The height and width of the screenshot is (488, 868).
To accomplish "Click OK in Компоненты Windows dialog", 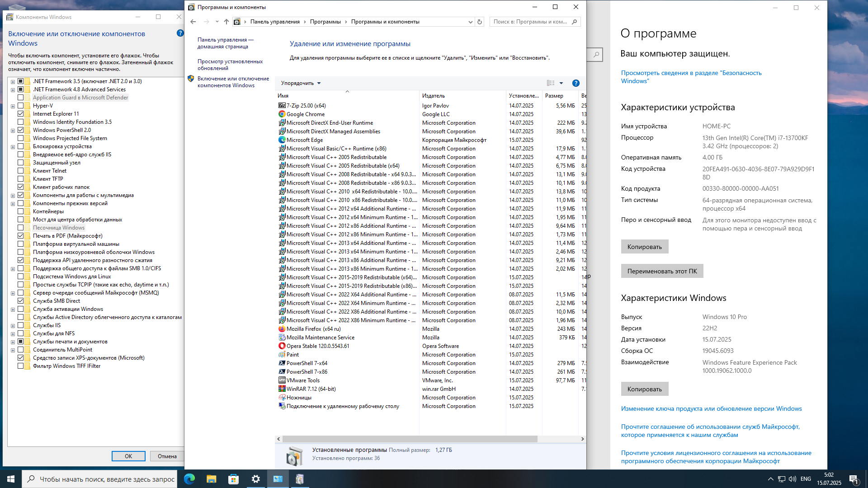I will coord(128,456).
